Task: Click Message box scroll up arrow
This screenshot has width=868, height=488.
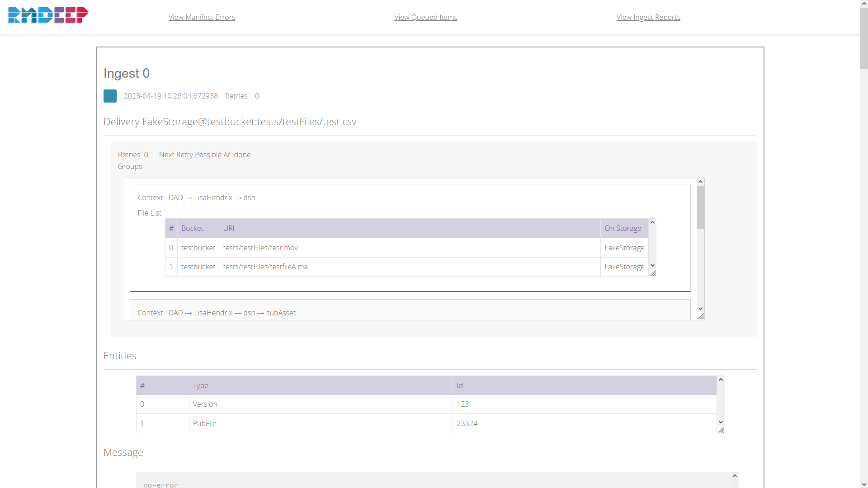Action: [x=735, y=476]
